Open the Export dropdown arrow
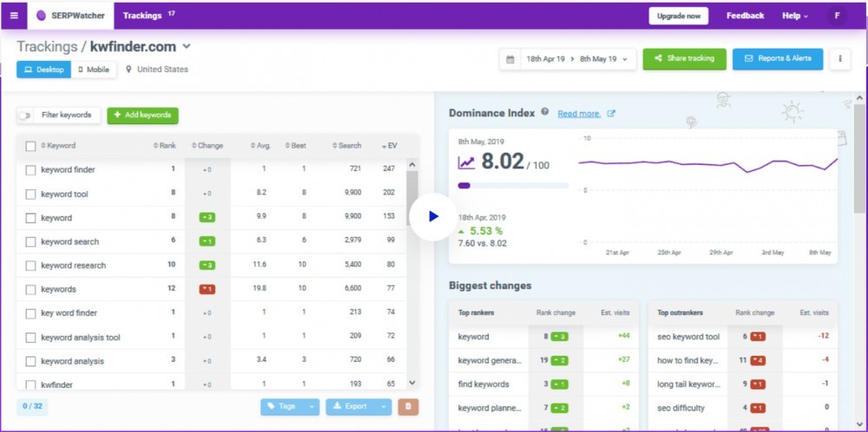Screen dimensions: 868x432 tap(384, 407)
